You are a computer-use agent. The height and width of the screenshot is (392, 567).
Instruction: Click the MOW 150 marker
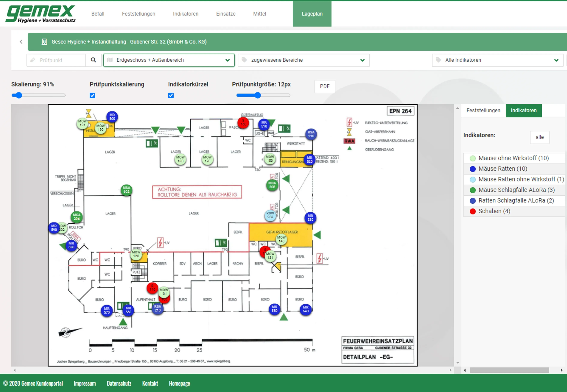coord(270,159)
